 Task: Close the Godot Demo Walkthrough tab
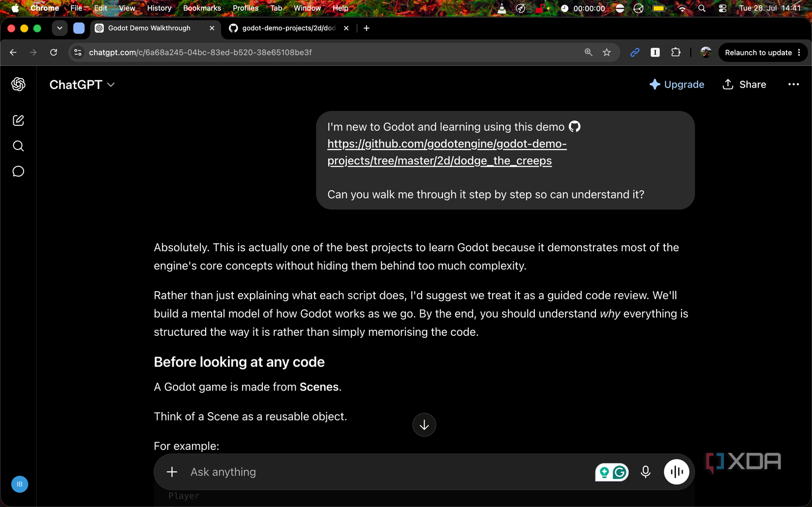pyautogui.click(x=212, y=28)
